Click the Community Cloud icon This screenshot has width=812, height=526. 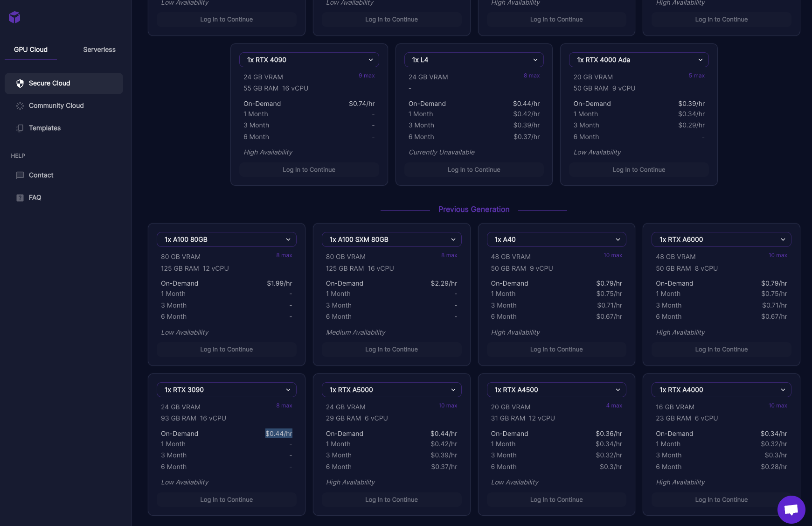(20, 106)
